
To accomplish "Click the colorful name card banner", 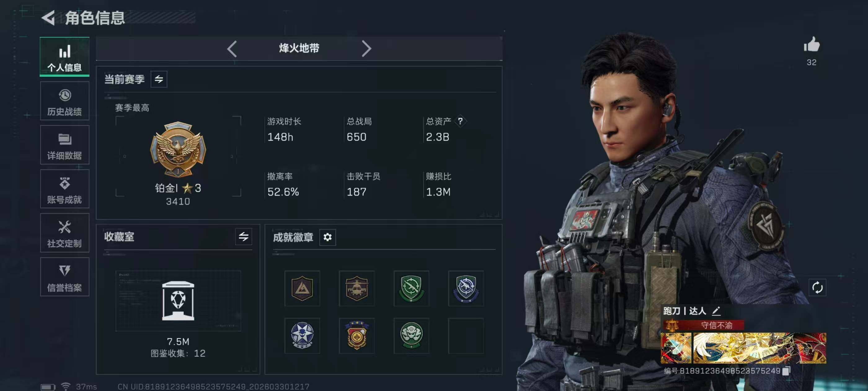I will (x=743, y=348).
